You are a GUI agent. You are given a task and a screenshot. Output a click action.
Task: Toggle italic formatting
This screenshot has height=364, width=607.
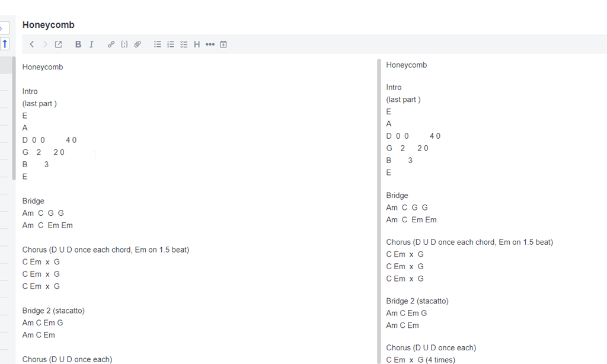(x=91, y=44)
